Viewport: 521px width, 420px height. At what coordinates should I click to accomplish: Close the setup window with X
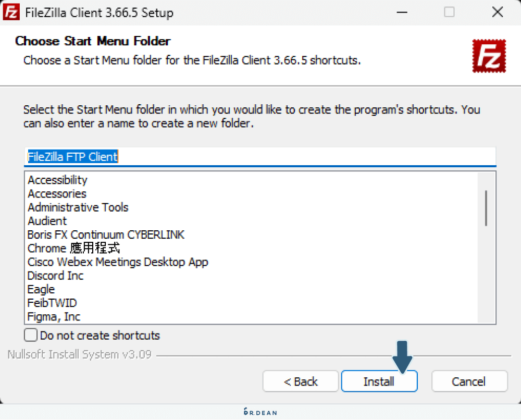[497, 13]
